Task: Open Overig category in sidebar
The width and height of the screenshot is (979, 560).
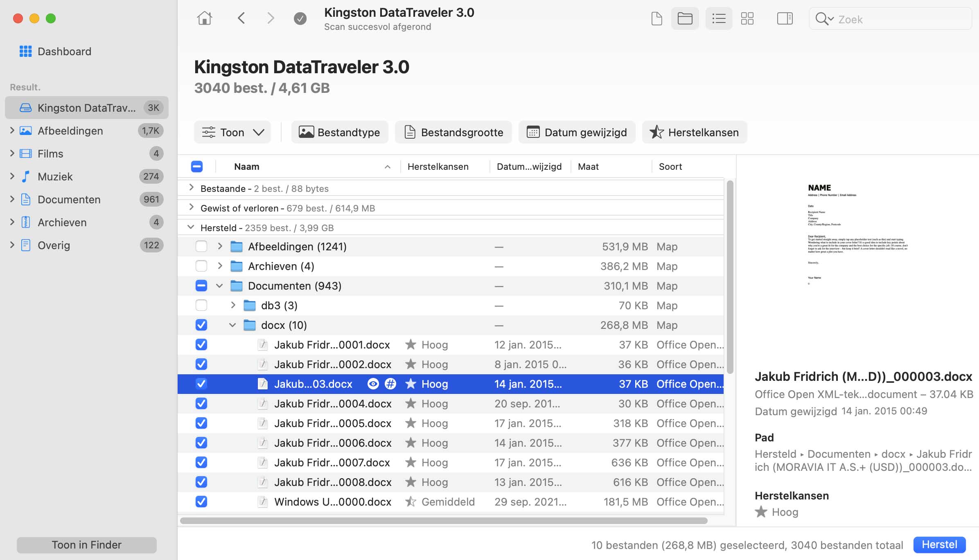Action: point(87,245)
